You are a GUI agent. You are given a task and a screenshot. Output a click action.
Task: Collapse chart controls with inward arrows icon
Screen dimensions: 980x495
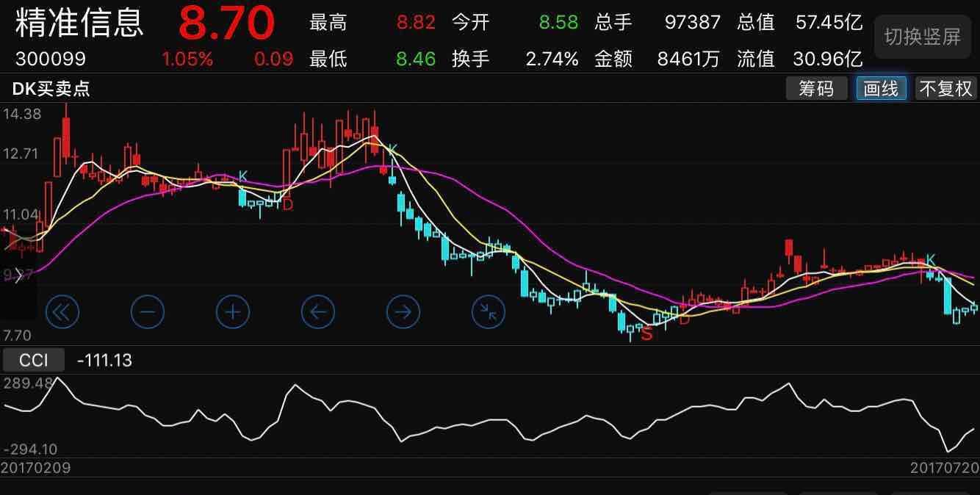tap(489, 312)
